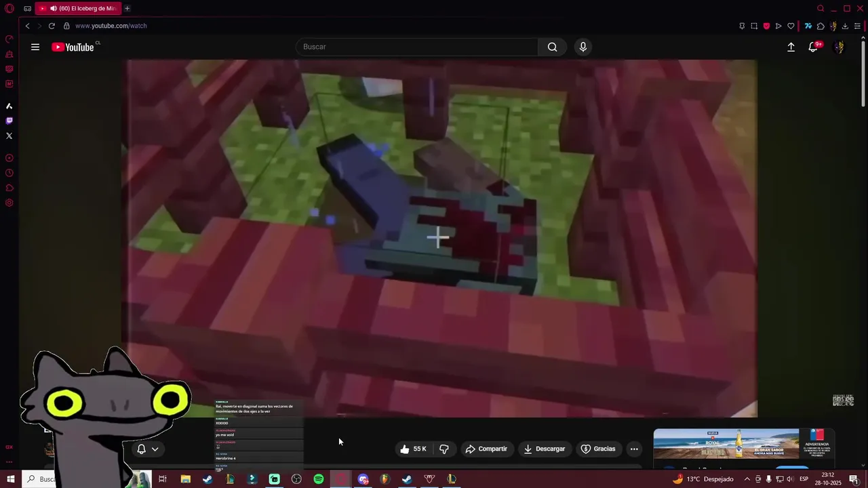
Task: Click the Descargar download button
Action: click(545, 449)
